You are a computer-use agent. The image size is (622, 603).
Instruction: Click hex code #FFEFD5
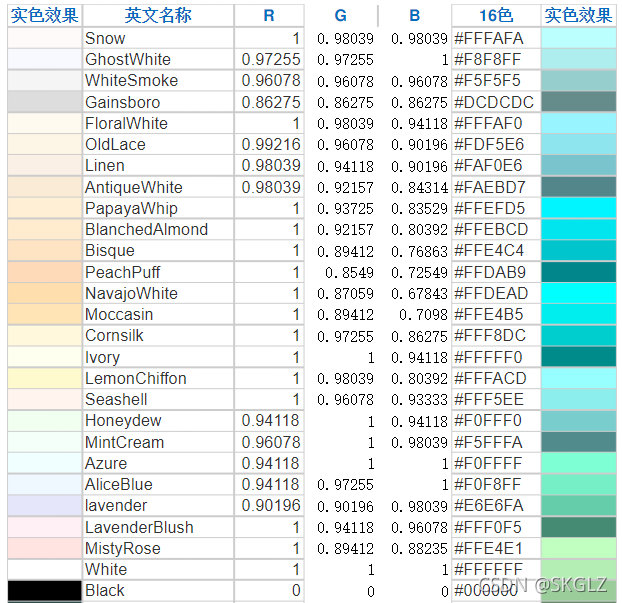490,208
